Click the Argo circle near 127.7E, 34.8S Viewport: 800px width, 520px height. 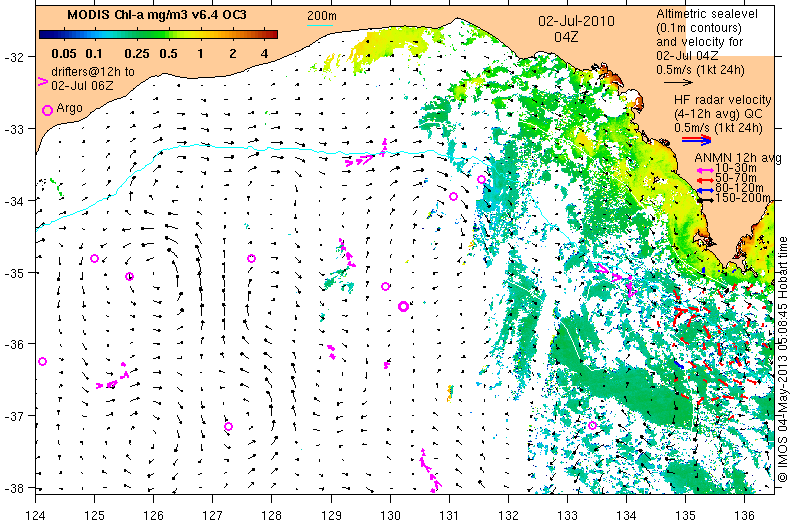pyautogui.click(x=251, y=259)
